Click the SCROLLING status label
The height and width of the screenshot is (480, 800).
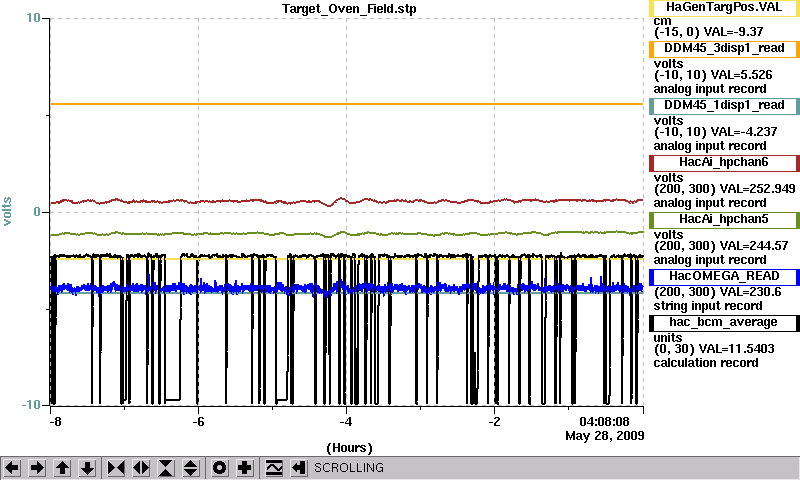[x=348, y=467]
